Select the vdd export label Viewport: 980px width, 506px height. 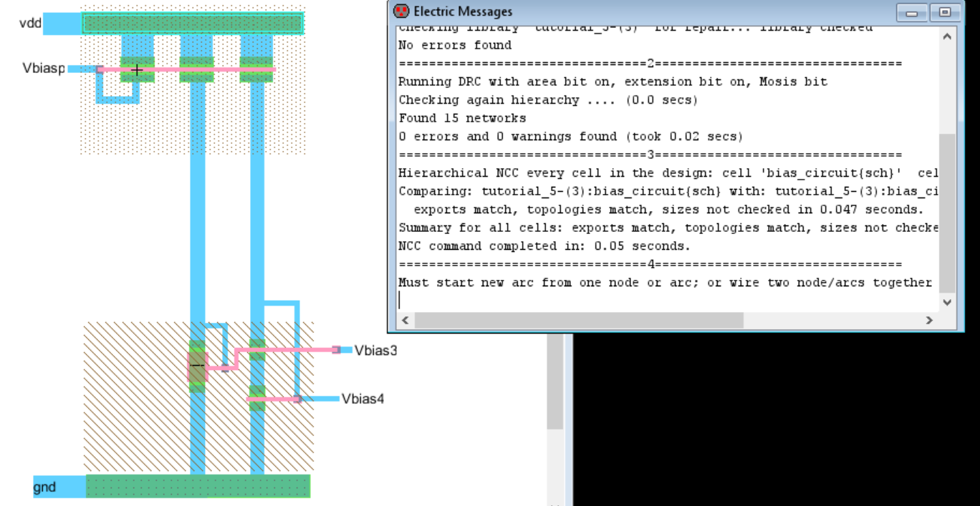click(30, 24)
